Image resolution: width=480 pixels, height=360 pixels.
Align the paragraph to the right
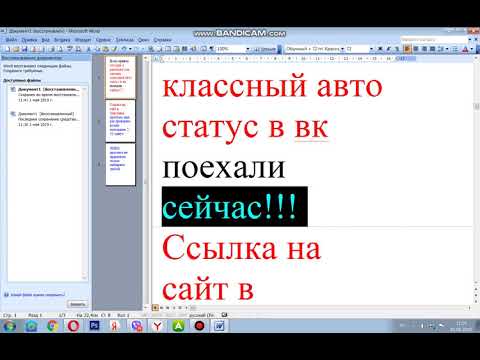click(x=424, y=49)
